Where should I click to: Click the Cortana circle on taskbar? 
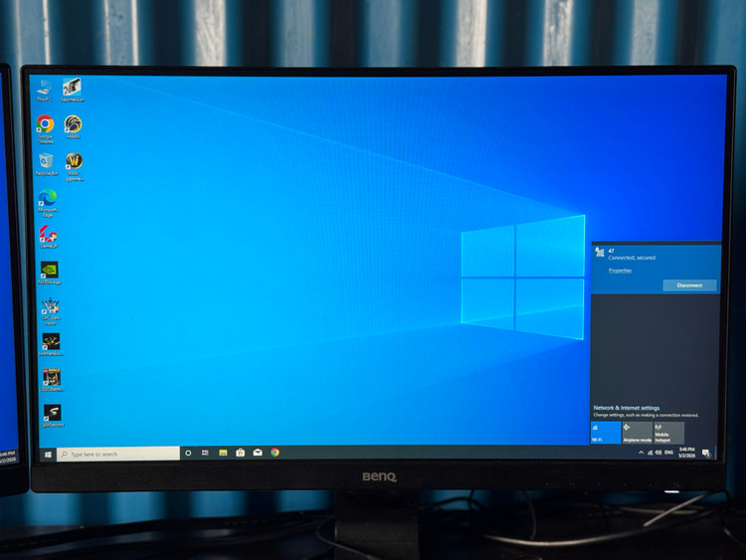[x=188, y=453]
